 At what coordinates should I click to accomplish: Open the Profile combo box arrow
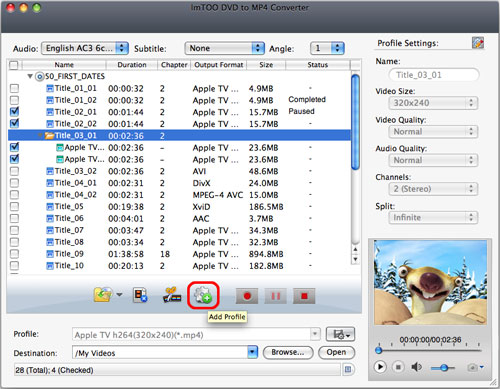pos(314,334)
